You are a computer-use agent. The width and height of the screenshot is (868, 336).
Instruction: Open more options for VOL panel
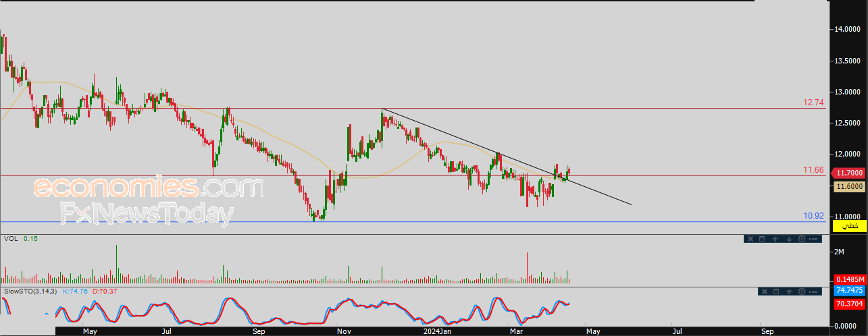[x=813, y=238]
